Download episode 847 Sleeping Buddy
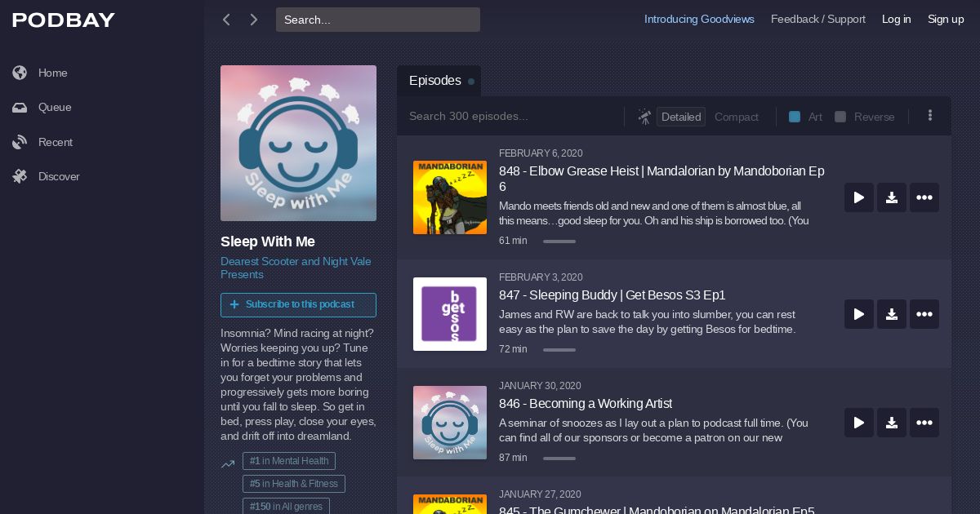Image resolution: width=980 pixels, height=514 pixels. (x=892, y=314)
